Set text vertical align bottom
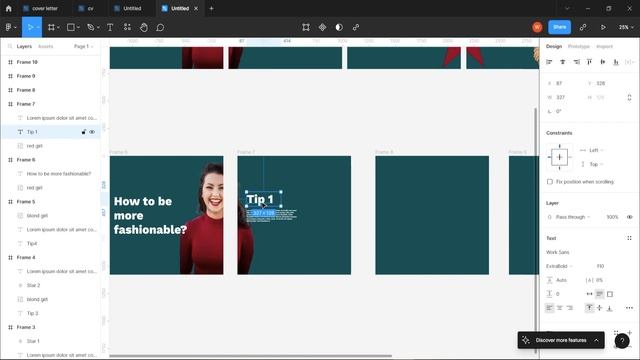Viewport: 640px width, 360px height. coord(610,308)
